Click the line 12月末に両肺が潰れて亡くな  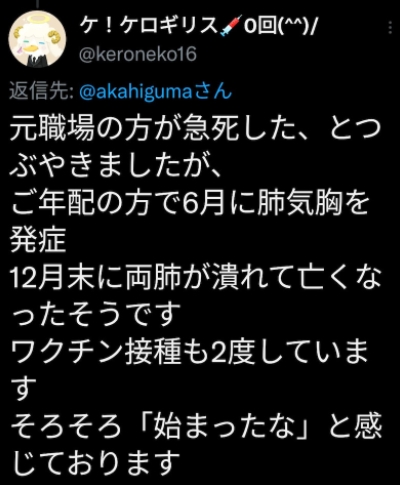[196, 277]
